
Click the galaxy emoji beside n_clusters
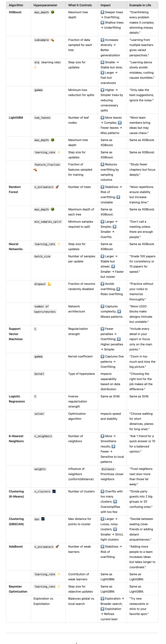coord(54,491)
